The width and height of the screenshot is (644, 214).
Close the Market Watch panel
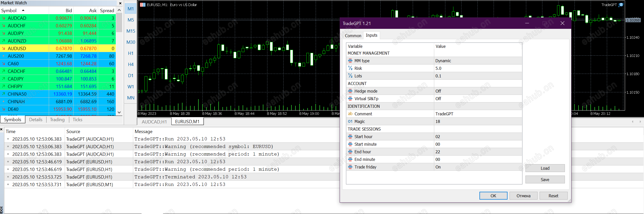[120, 3]
